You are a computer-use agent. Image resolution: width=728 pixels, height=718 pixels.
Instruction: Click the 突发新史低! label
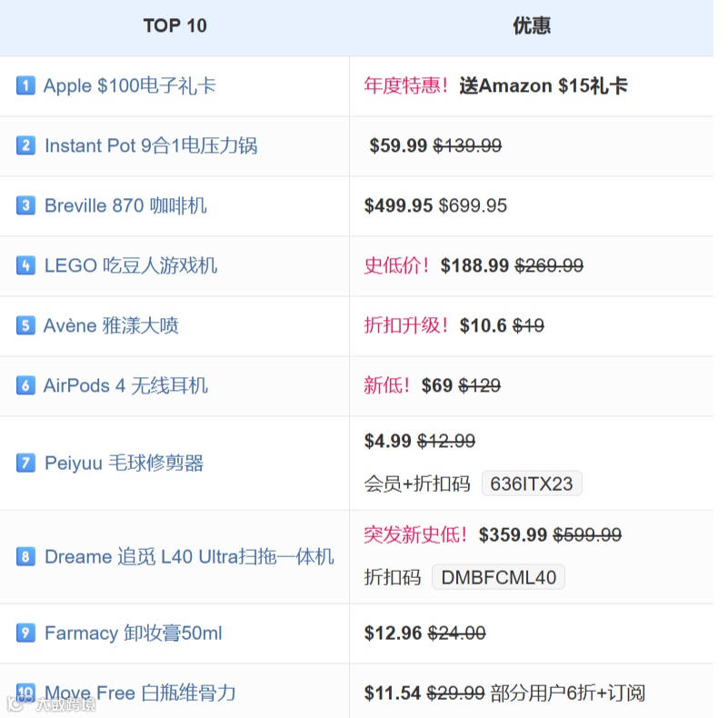(416, 534)
